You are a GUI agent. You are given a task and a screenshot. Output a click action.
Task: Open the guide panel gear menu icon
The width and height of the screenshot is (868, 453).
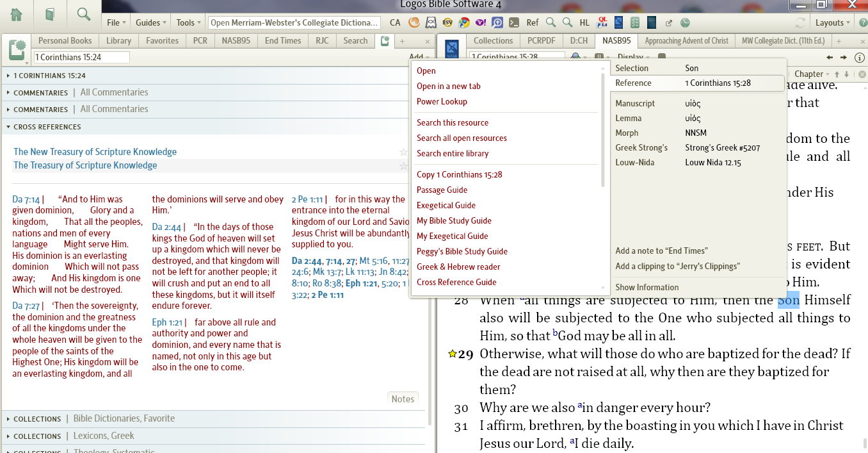tap(17, 49)
